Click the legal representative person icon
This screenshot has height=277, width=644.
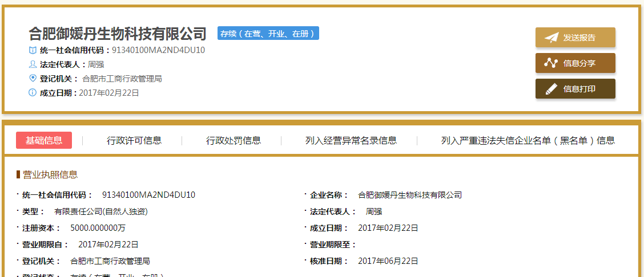[33, 64]
